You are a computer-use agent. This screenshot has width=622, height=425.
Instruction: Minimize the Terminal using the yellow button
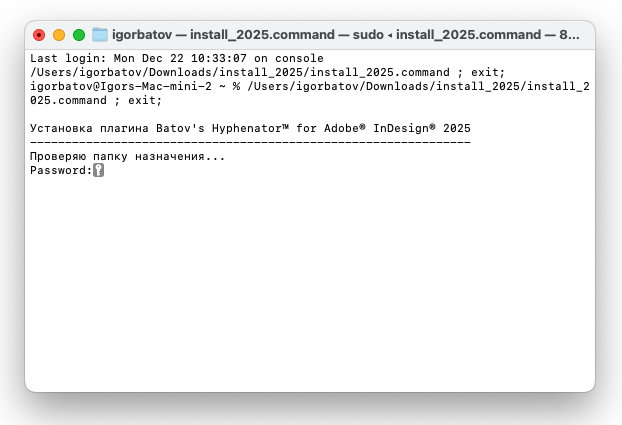click(59, 35)
